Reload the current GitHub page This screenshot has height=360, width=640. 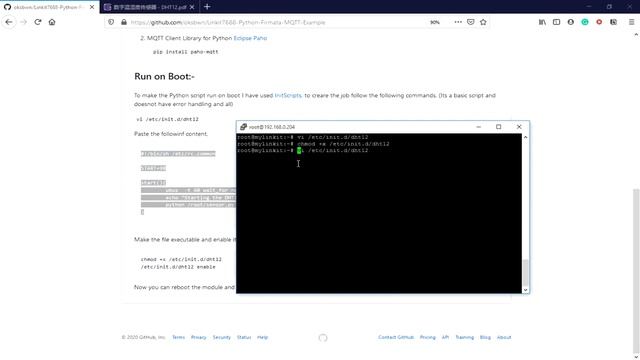tap(38, 22)
